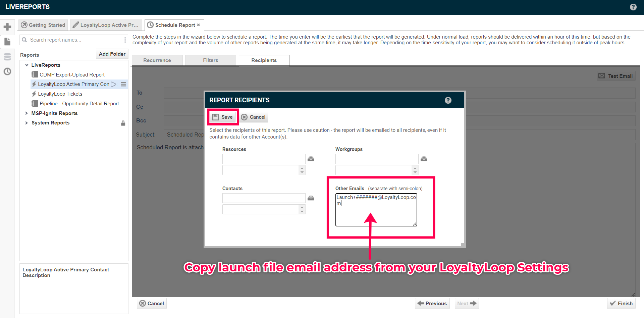Image resolution: width=644 pixels, height=318 pixels.
Task: Open the Recurrence wizard tab
Action: click(157, 60)
